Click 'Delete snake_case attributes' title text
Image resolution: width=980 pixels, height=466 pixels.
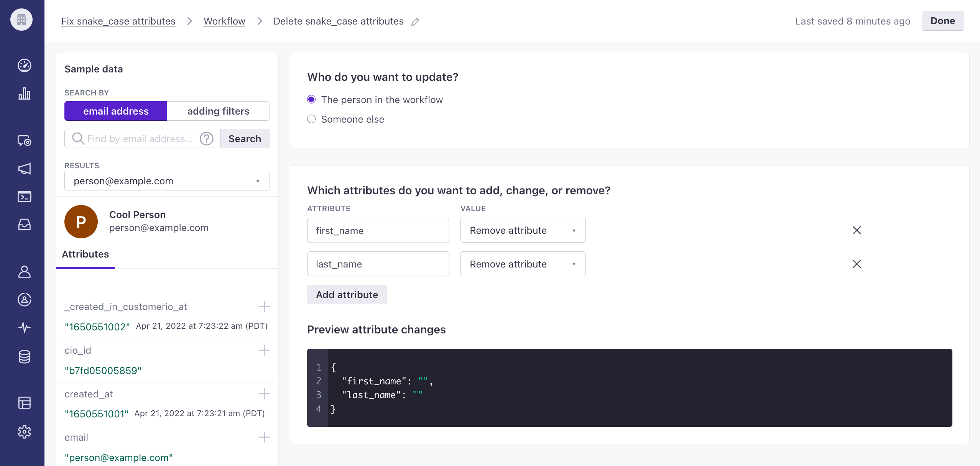[339, 21]
